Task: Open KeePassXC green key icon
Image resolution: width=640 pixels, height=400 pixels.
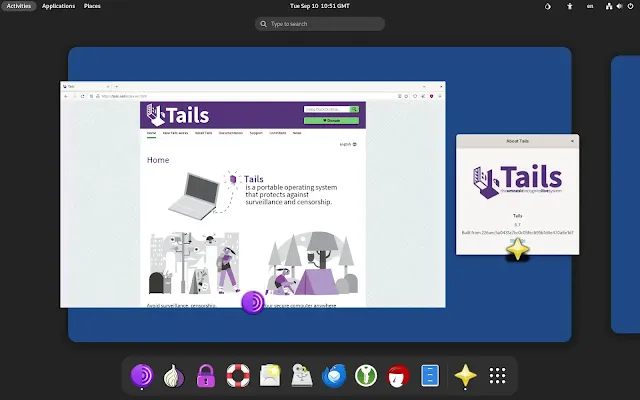Action: tap(366, 376)
